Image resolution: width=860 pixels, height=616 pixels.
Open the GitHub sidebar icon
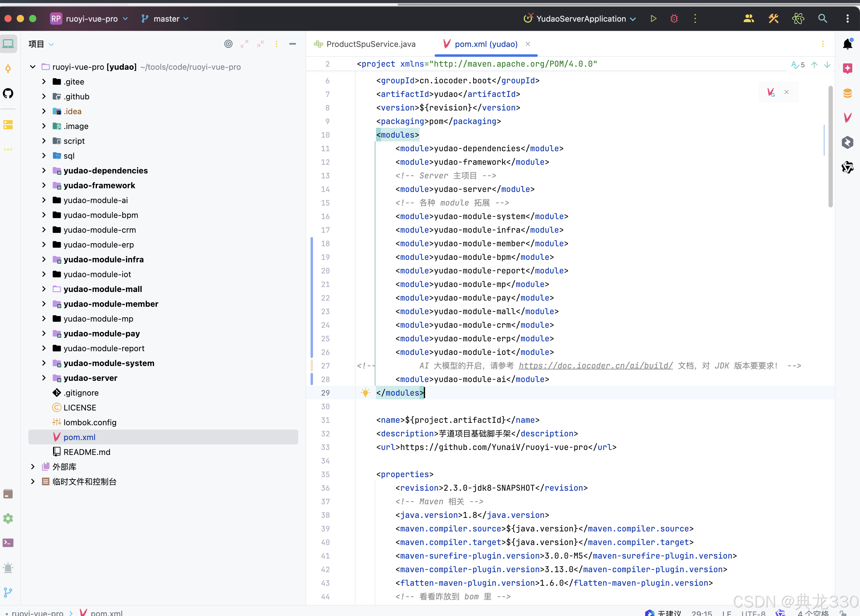pyautogui.click(x=8, y=93)
